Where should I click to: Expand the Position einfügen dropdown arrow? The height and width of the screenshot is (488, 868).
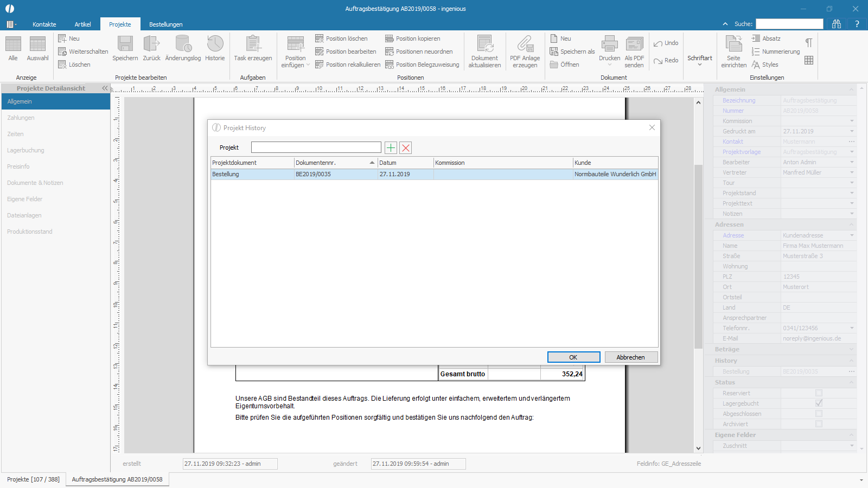[308, 65]
